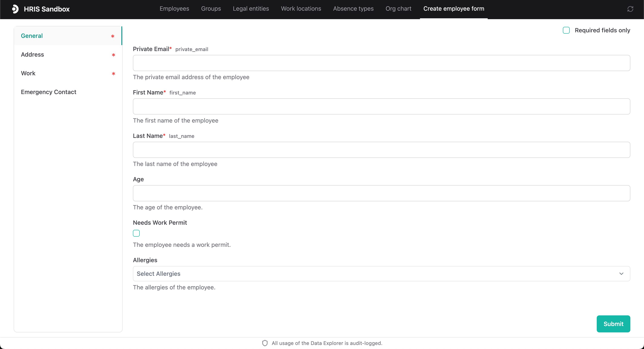Click 'The first name of the employee' text
The image size is (644, 349).
[175, 120]
